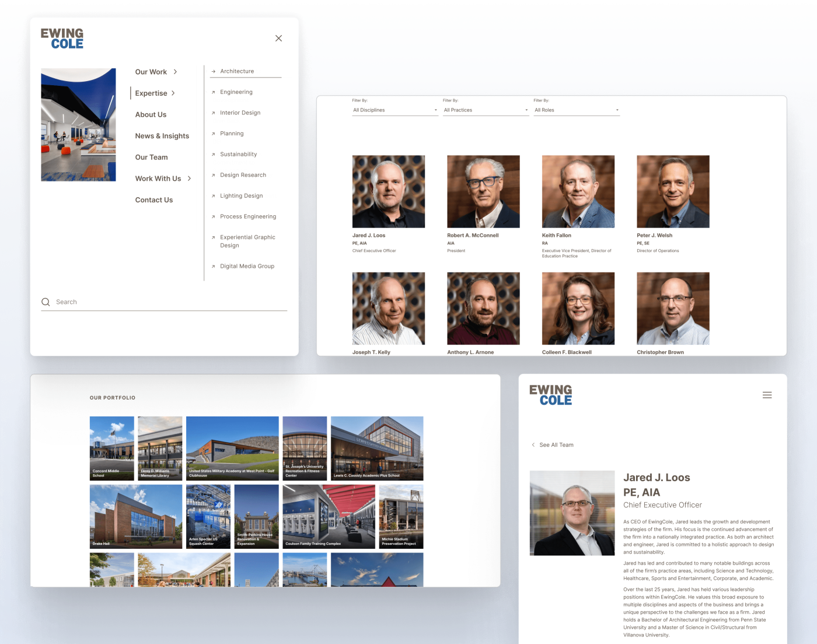The width and height of the screenshot is (817, 644).
Task: Expand the Our Work chevron
Action: tap(174, 72)
